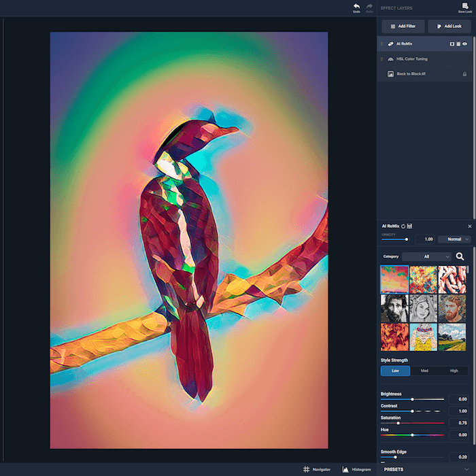Click the Redo arrow icon
This screenshot has width=476, height=476.
coord(369,6)
